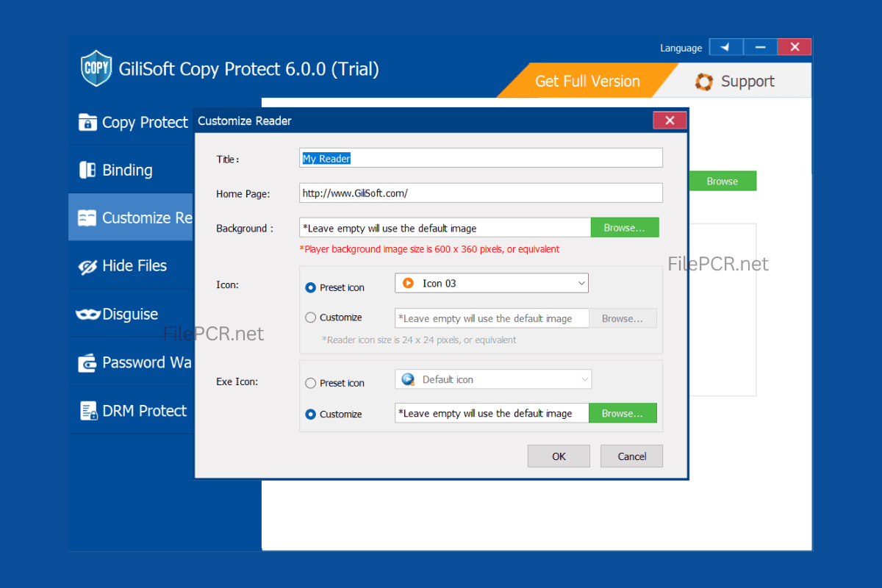The width and height of the screenshot is (882, 588).
Task: Click the Password Wallet icon
Action: pos(87,362)
